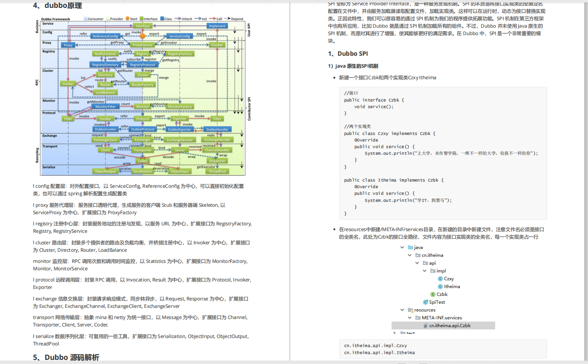Click the RegistryFactory node in diagram

pos(180,54)
